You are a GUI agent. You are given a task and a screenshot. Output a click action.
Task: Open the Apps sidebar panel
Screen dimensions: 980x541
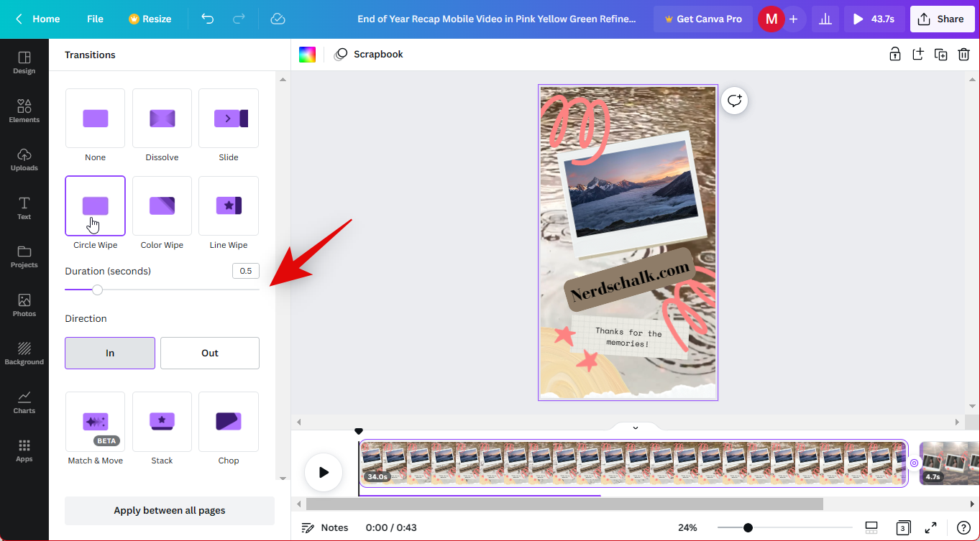click(24, 450)
